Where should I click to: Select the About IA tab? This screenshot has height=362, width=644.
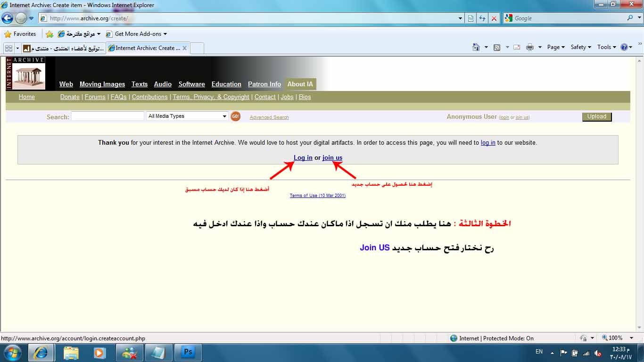[x=300, y=84]
